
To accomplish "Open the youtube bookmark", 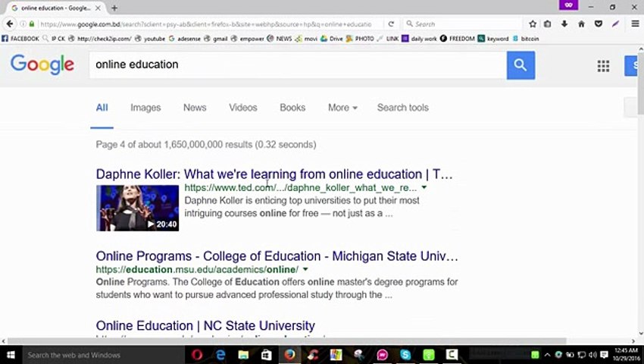I will (150, 39).
